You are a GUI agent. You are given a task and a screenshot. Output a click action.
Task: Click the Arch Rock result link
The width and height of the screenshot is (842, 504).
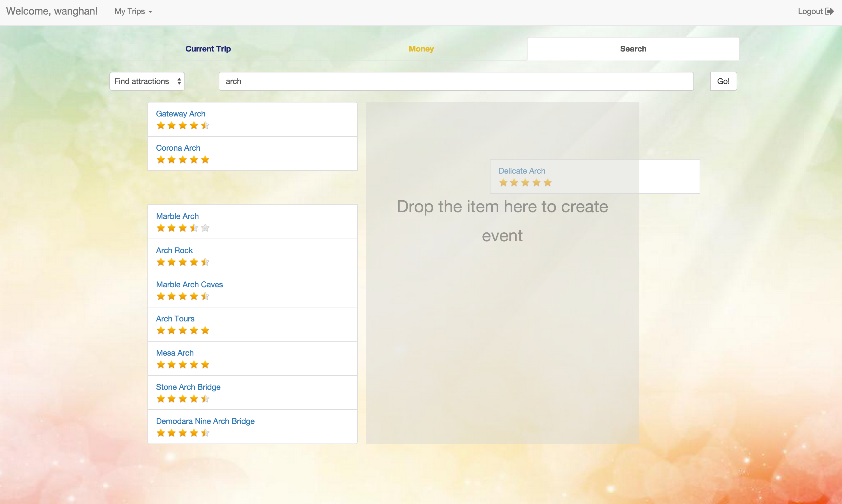pyautogui.click(x=174, y=250)
